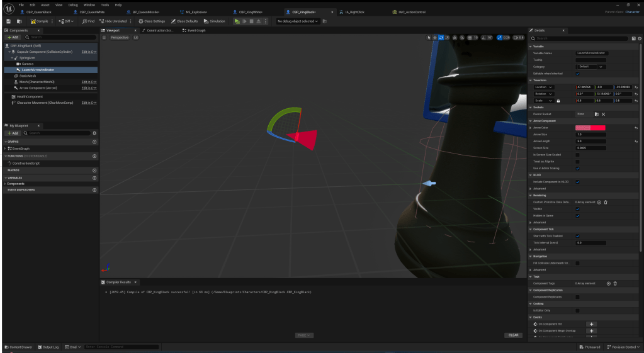Open Class Settings from the toolbar
Viewport: 644px width, 353px height.
[x=152, y=21]
